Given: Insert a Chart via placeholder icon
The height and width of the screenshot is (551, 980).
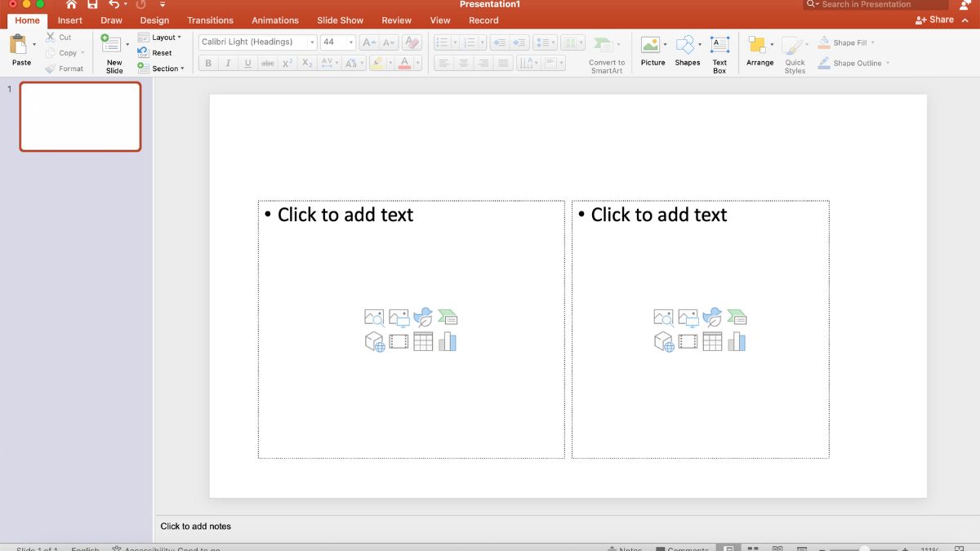Looking at the screenshot, I should tap(448, 340).
